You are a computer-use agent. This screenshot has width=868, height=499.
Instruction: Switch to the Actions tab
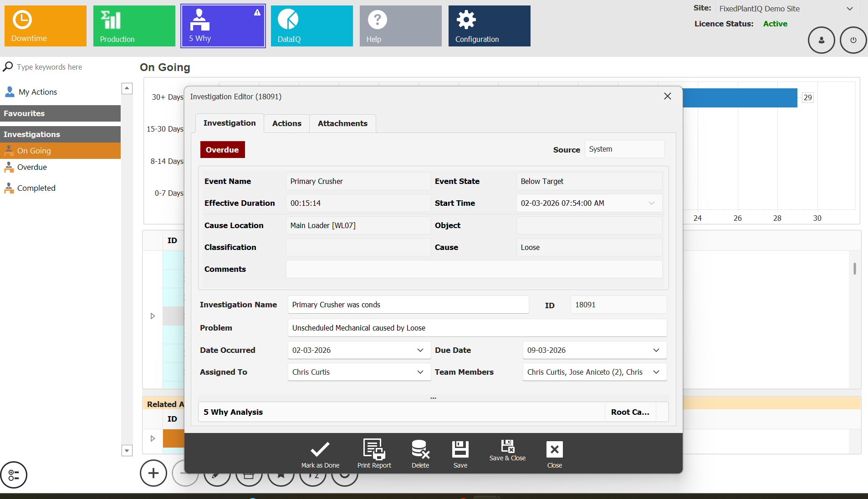pyautogui.click(x=287, y=123)
